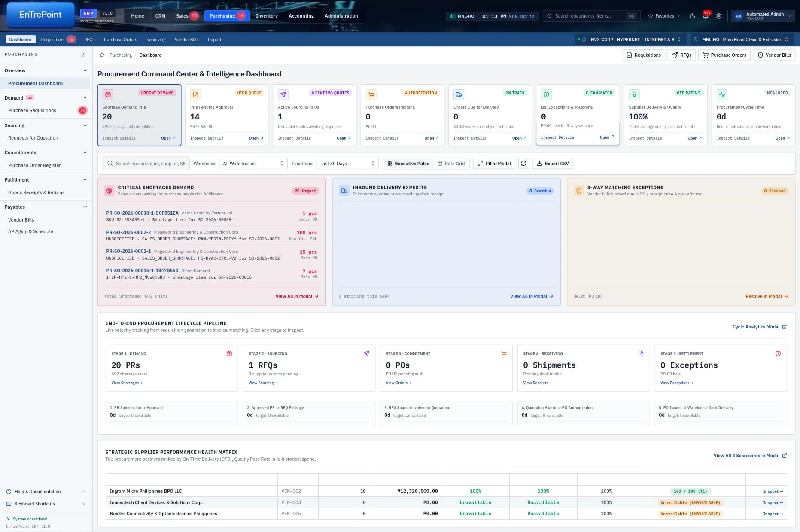Click Resolve in Modal link
The height and width of the screenshot is (532, 800).
click(x=767, y=296)
